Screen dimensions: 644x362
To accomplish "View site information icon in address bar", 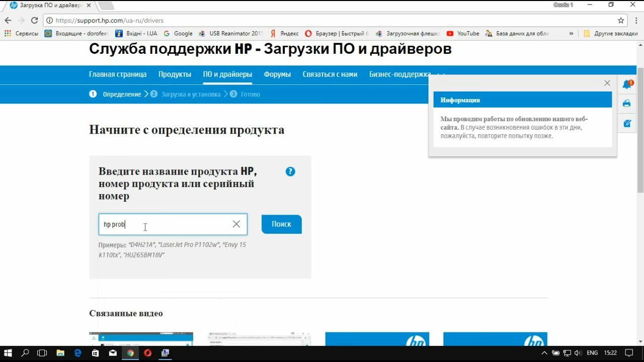I will (49, 21).
